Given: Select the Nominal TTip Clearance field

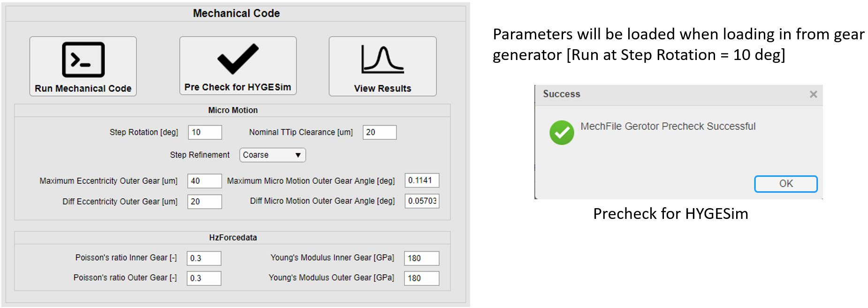Looking at the screenshot, I should click(379, 132).
